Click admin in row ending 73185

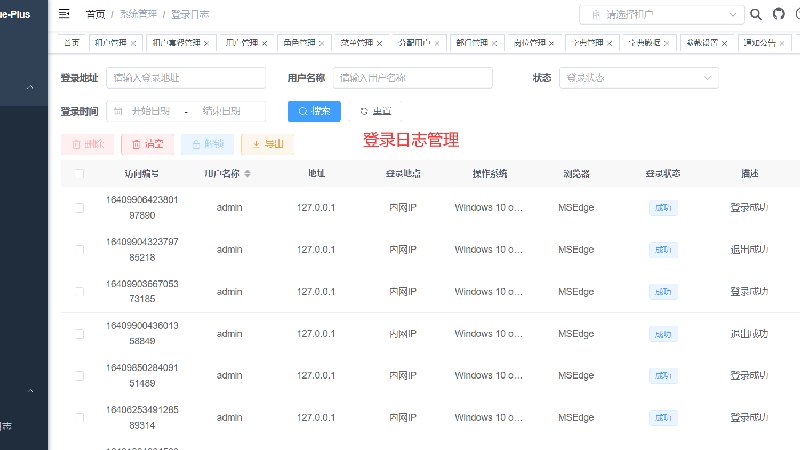(230, 292)
